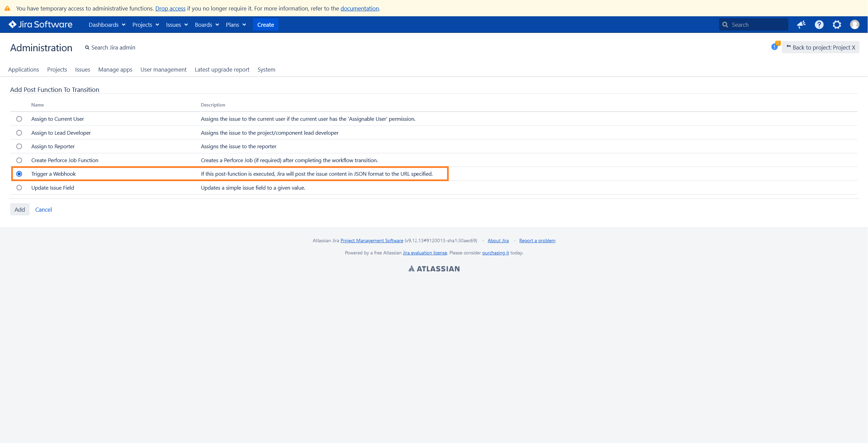Select the Trigger a Webhook radio button
The width and height of the screenshot is (868, 443).
[19, 174]
